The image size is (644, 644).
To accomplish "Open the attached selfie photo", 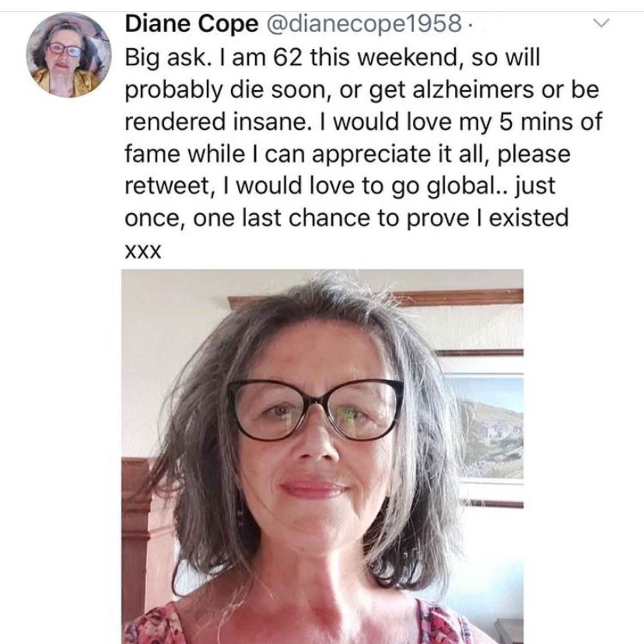I will point(322,456).
